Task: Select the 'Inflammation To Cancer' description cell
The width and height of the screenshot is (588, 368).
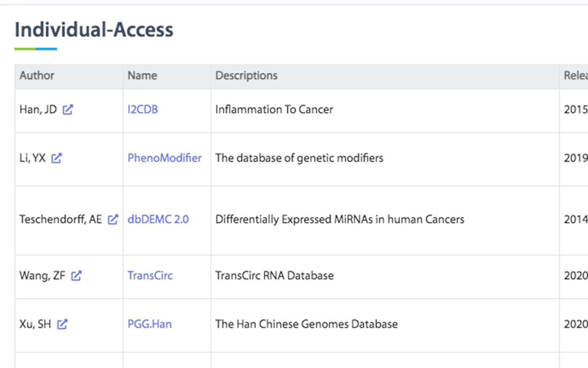Action: click(385, 111)
